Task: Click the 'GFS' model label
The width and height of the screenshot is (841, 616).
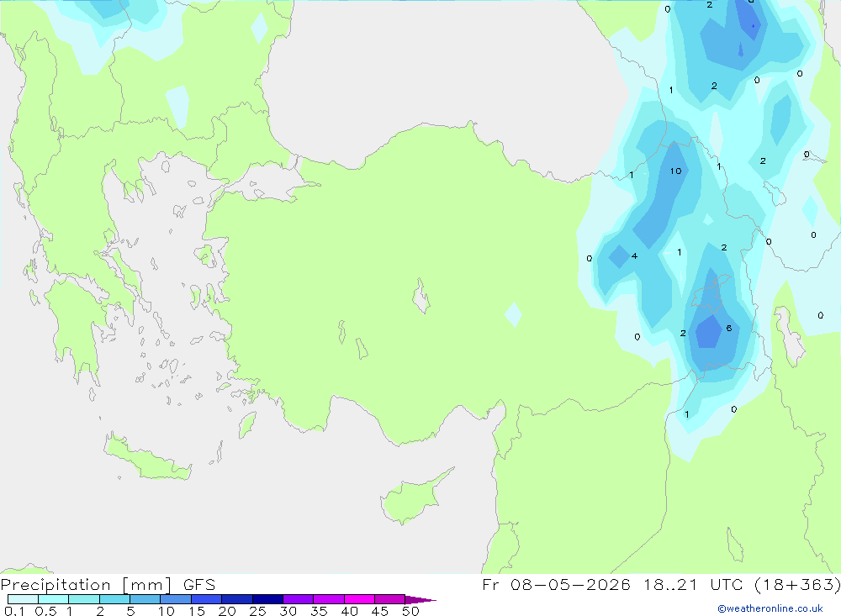Action: 199,584
